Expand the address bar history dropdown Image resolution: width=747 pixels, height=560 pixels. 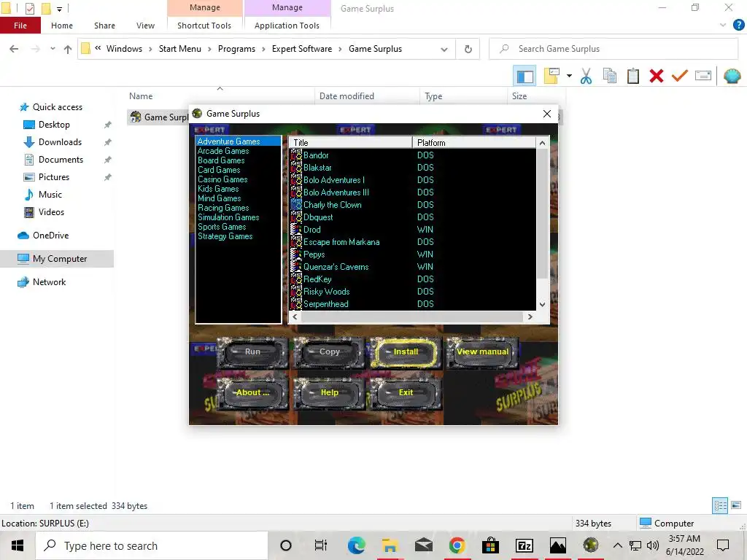click(x=444, y=49)
